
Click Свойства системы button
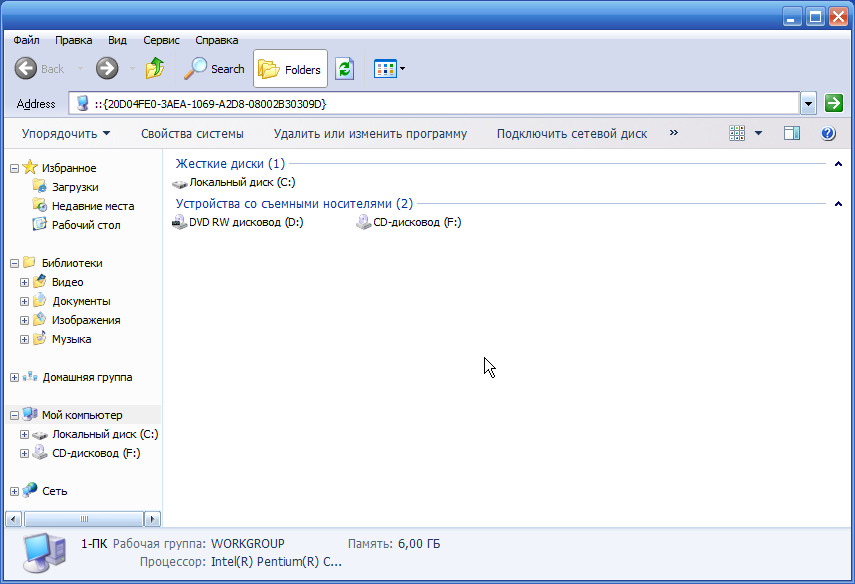(192, 134)
